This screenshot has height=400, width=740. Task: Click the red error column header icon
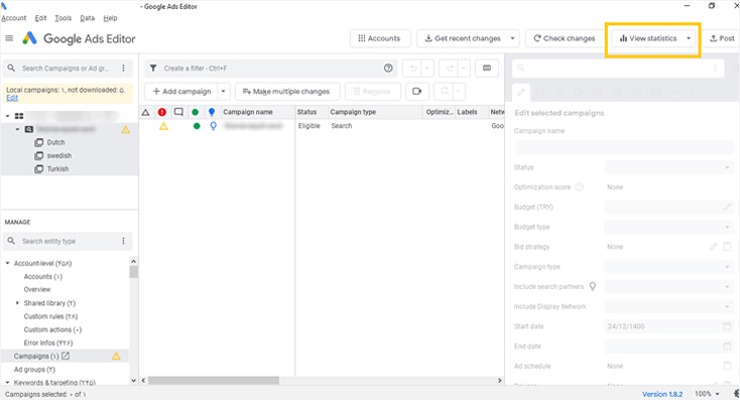pyautogui.click(x=162, y=112)
